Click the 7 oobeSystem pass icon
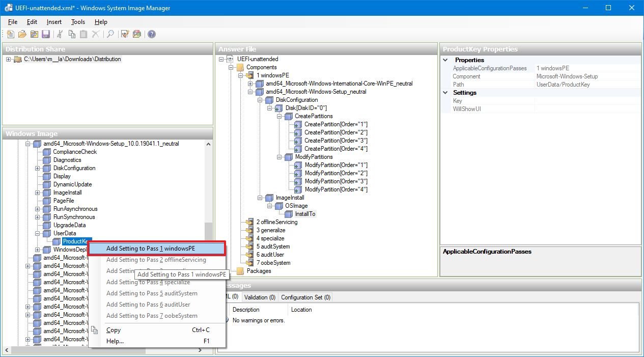 pyautogui.click(x=250, y=263)
